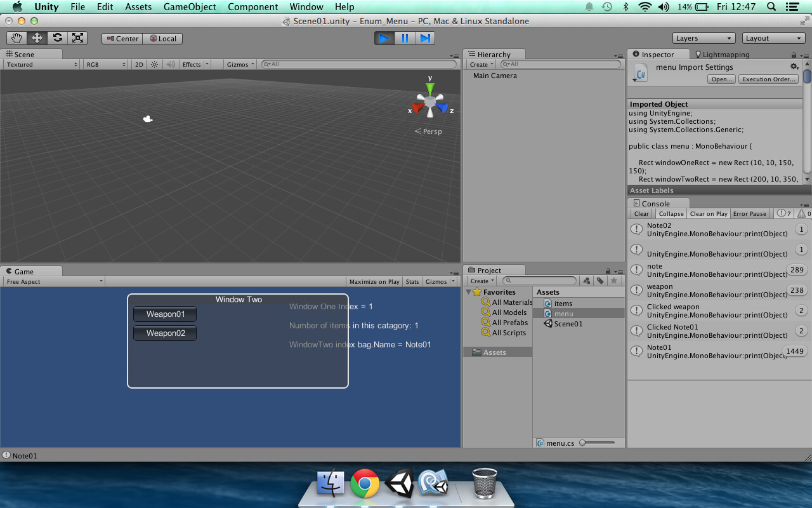812x508 pixels.
Task: Open Game view Gizmos dropdown
Action: pyautogui.click(x=440, y=281)
